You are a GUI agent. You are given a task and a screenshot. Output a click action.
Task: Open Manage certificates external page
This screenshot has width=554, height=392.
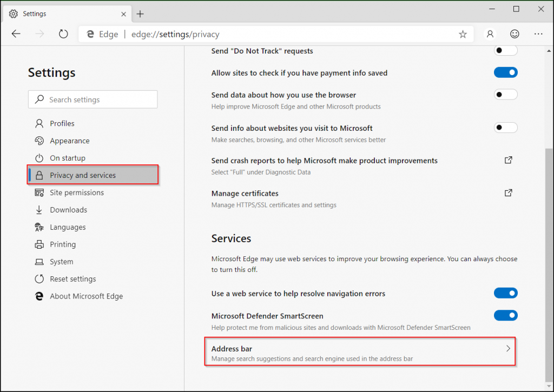(508, 192)
